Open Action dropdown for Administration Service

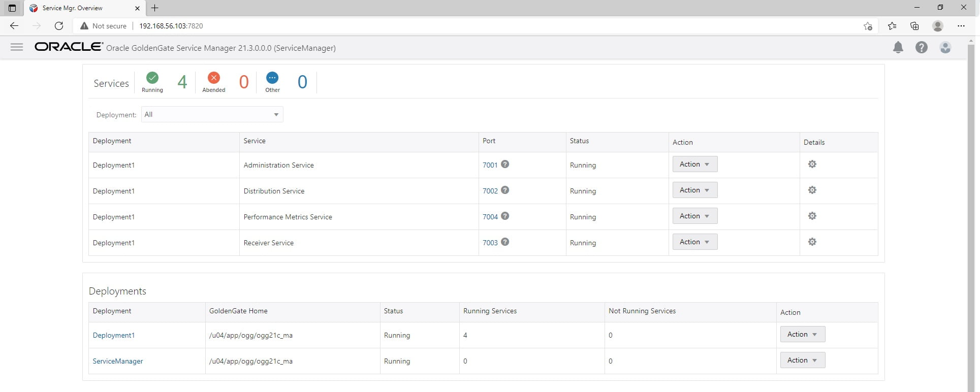[695, 164]
